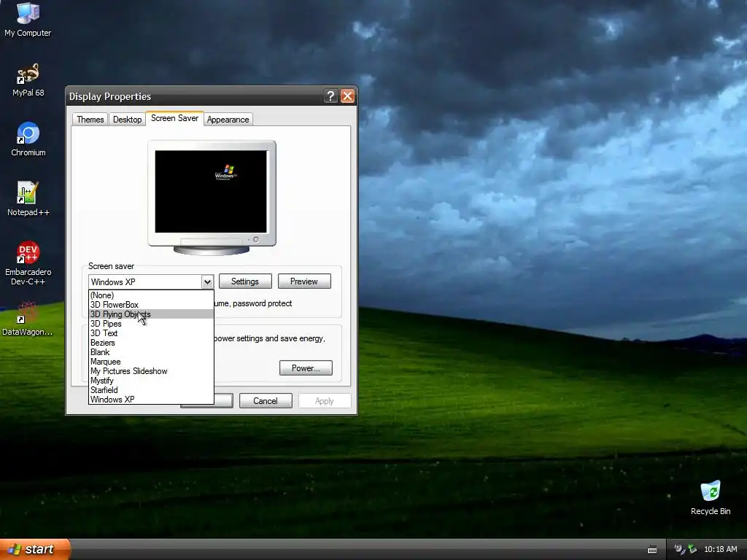Choose 3D Text screen saver

click(x=151, y=333)
